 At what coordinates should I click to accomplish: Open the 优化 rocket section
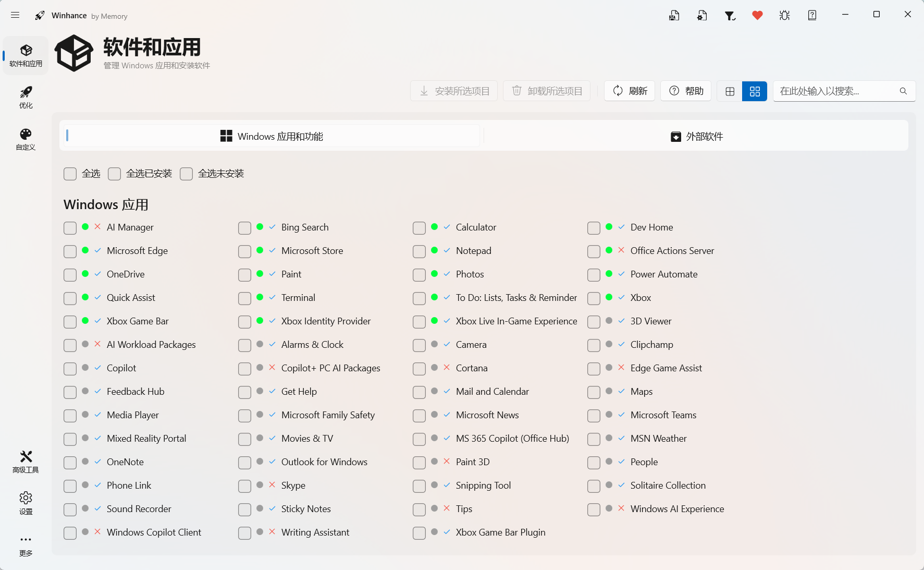(26, 98)
